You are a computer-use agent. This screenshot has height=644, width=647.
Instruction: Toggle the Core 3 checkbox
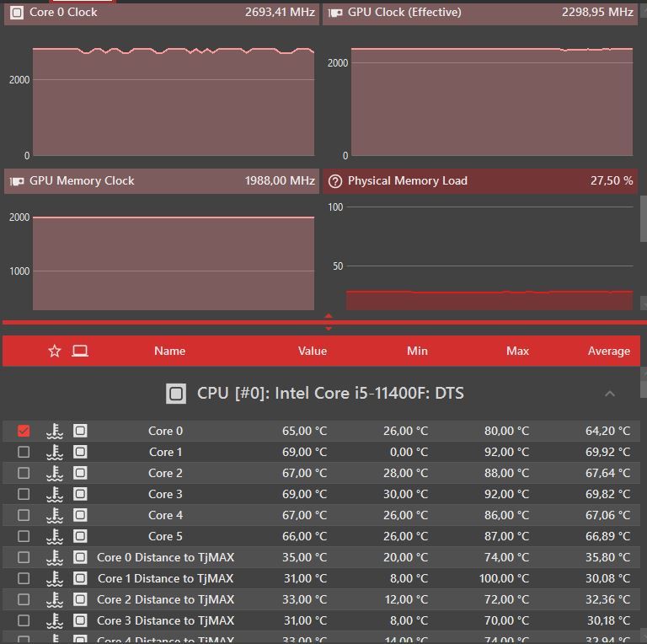tap(24, 494)
